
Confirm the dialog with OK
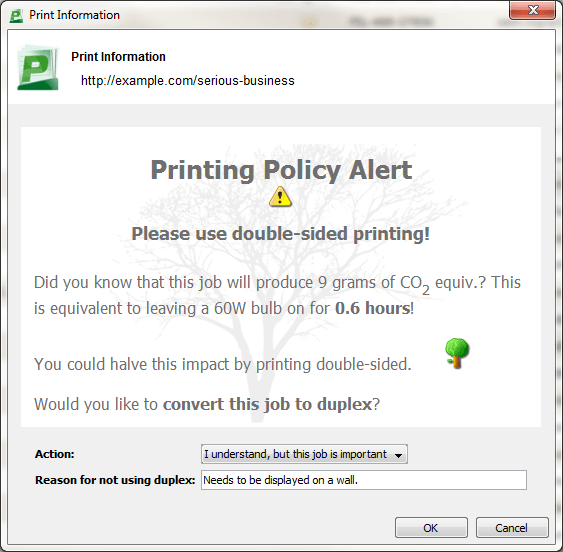(x=431, y=528)
